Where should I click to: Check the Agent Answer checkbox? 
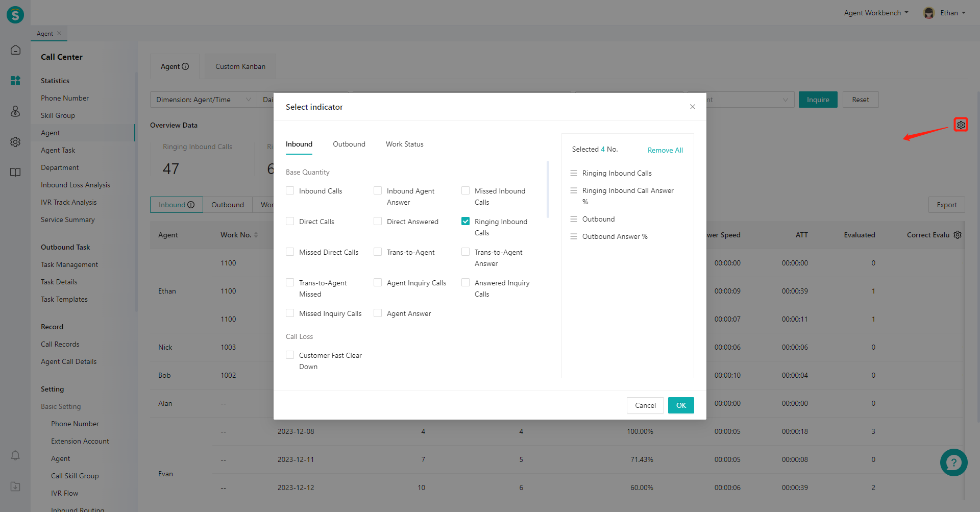point(378,313)
